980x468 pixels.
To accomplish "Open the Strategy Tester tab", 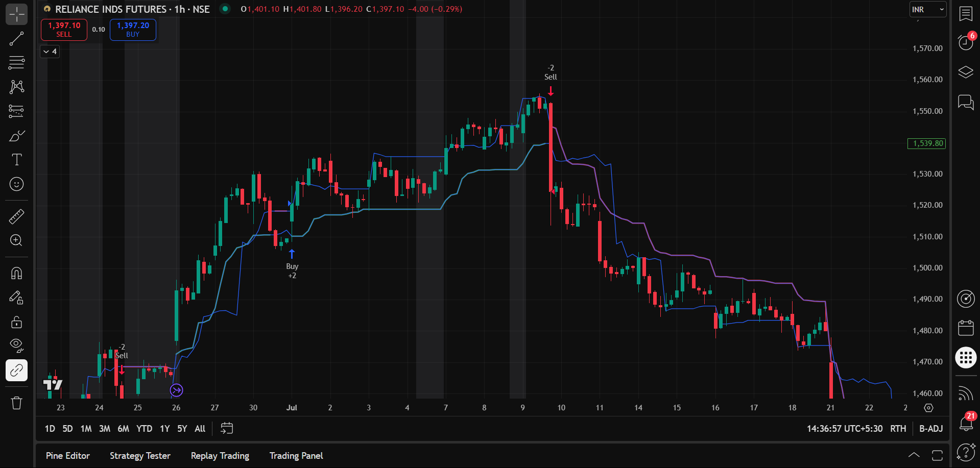I will point(140,456).
